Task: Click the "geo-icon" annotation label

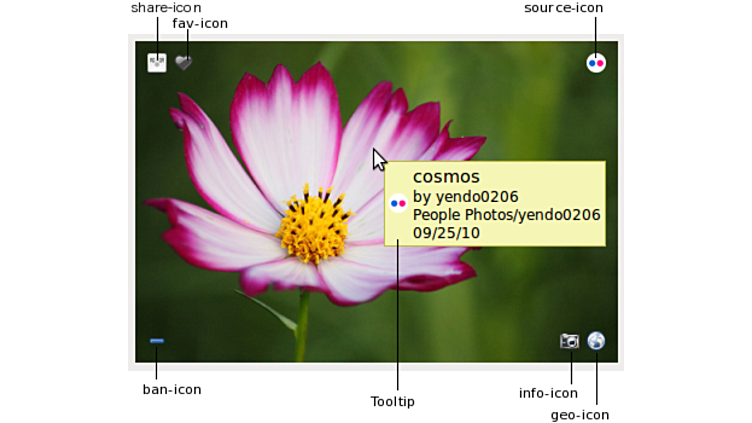Action: 580,414
